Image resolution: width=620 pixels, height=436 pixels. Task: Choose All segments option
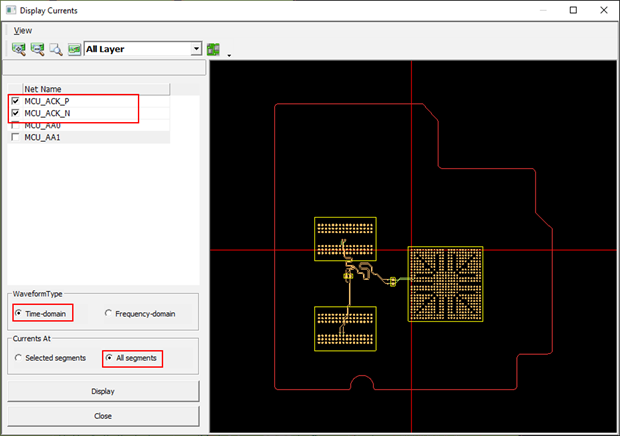coord(110,357)
